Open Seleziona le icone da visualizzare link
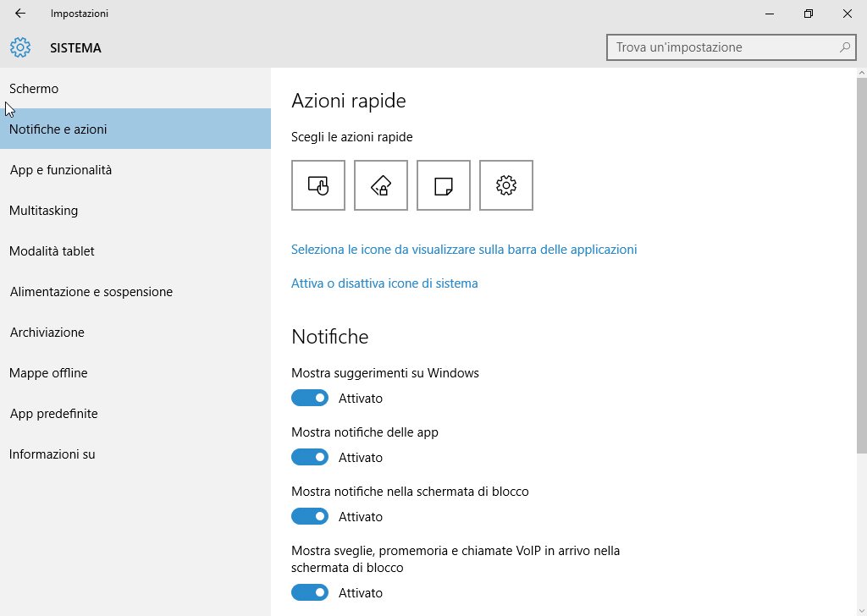The image size is (867, 616). click(464, 250)
